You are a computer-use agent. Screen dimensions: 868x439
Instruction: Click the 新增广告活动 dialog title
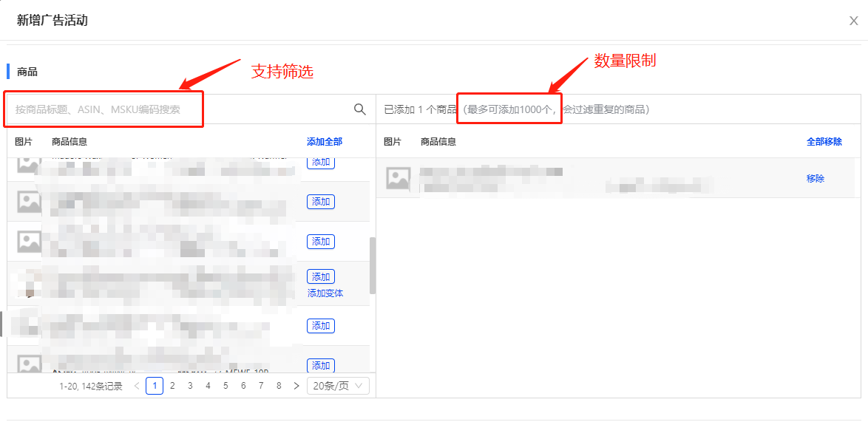52,21
